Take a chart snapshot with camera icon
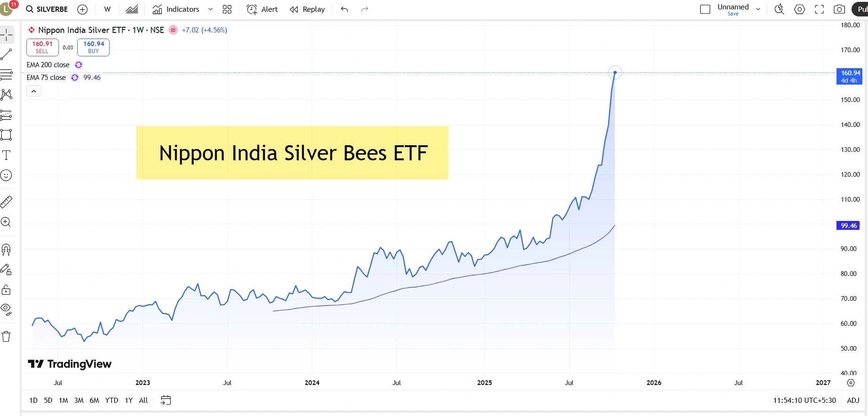Screen dimensions: 868x416 [839, 9]
